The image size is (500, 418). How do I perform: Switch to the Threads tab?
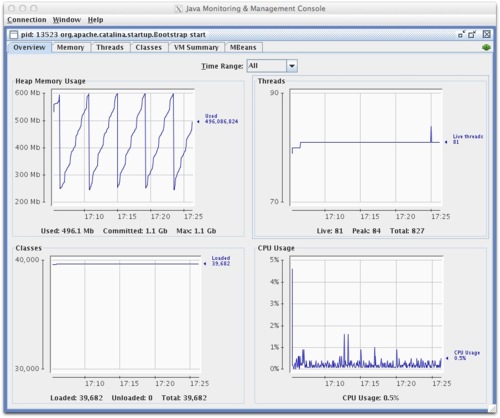110,47
